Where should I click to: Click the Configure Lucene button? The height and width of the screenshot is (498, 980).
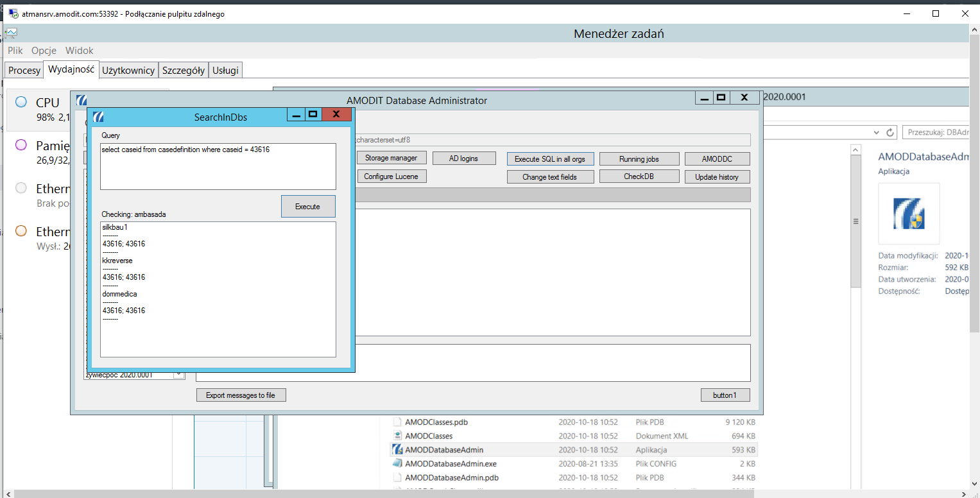(391, 176)
